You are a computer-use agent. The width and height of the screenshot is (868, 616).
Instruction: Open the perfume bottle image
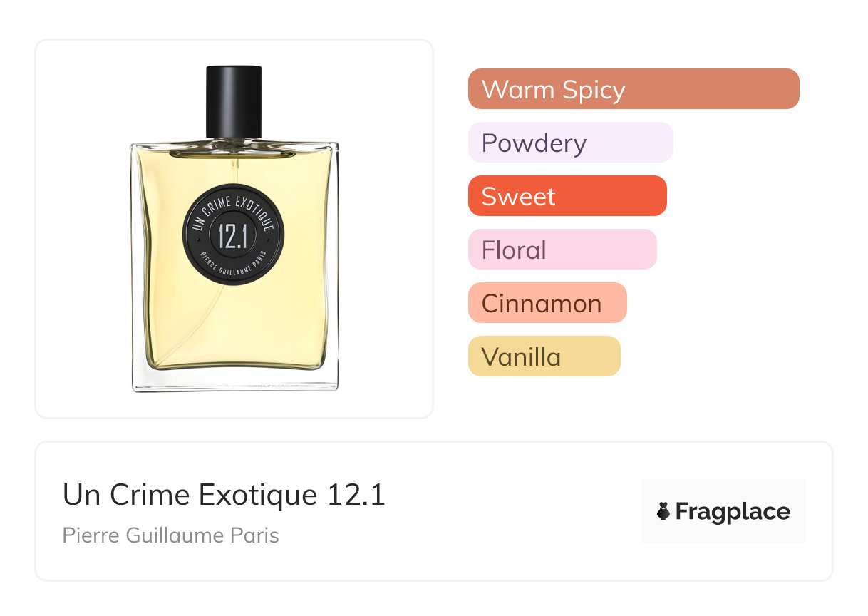click(x=234, y=229)
